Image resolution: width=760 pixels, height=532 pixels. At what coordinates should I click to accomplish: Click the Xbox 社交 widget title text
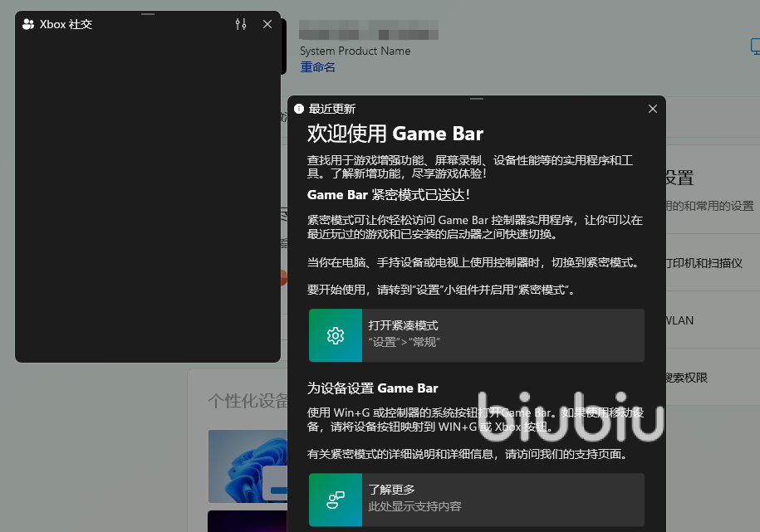66,24
